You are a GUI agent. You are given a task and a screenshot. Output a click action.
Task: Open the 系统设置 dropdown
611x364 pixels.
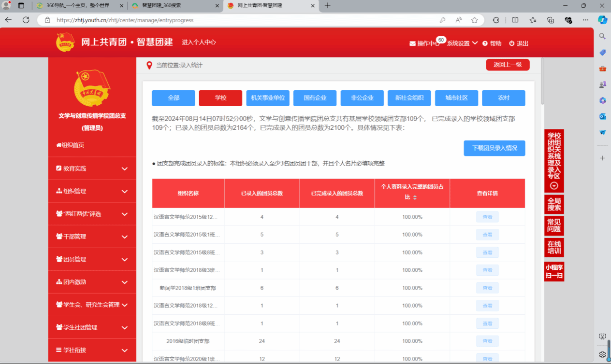(x=462, y=43)
